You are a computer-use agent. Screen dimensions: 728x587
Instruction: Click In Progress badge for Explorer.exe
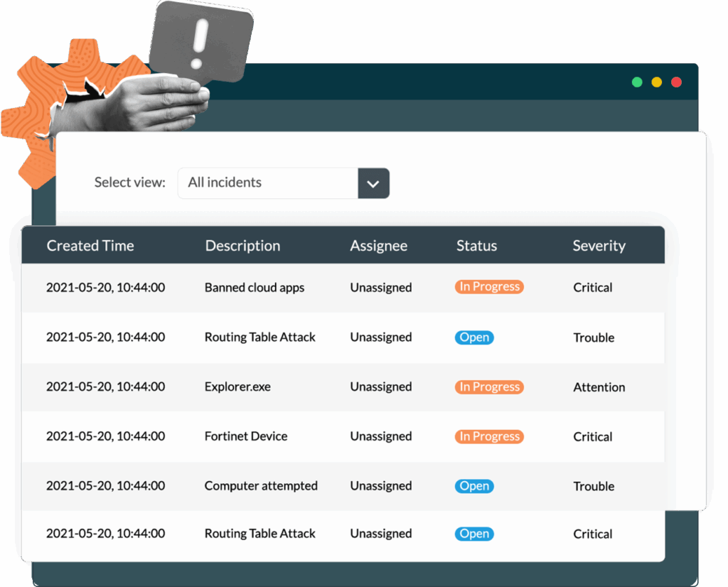click(x=489, y=387)
